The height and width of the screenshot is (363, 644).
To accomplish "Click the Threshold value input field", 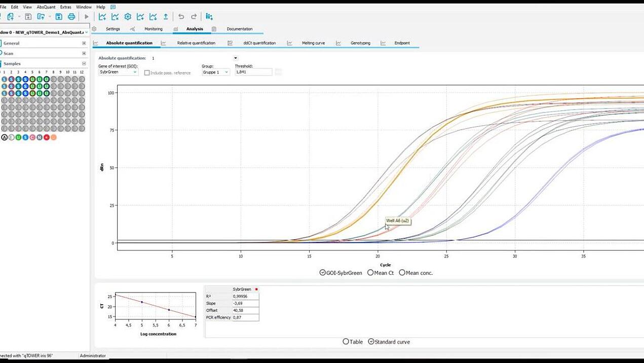I will click(x=253, y=72).
